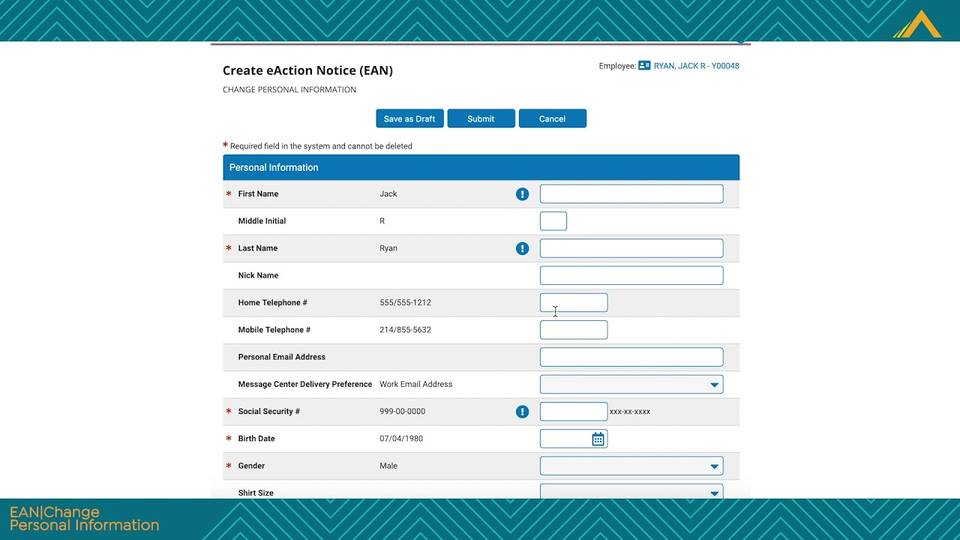Click the gold logo in top corner
960x540 pixels.
916,24
